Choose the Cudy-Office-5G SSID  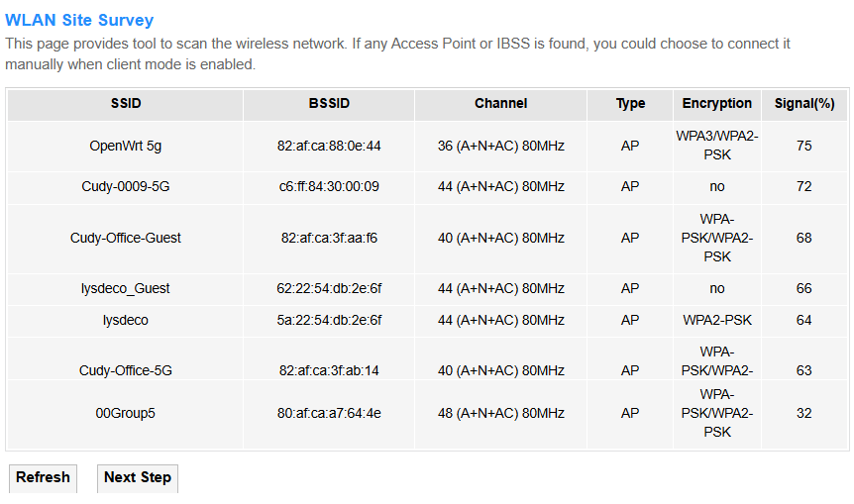(126, 370)
